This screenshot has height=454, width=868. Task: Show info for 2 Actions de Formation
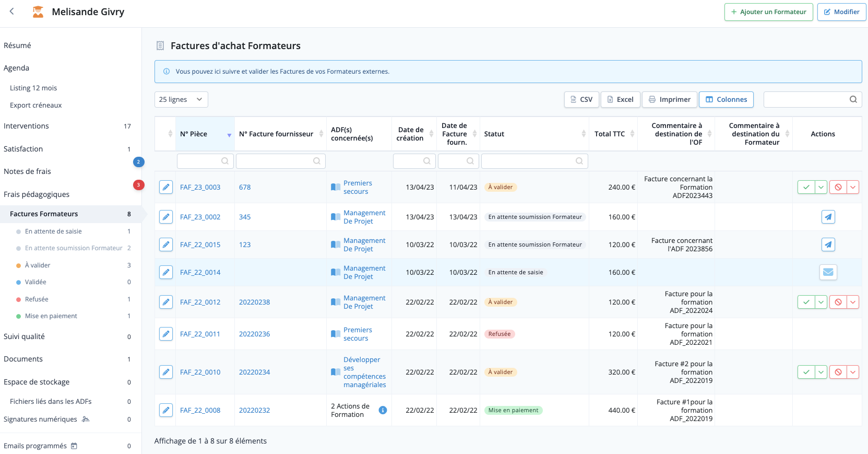tap(383, 410)
